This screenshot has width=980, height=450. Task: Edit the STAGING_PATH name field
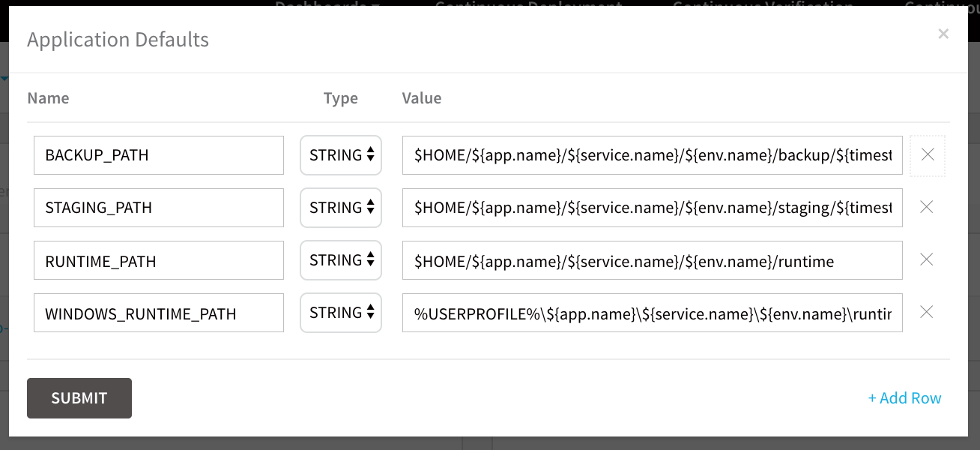click(159, 208)
